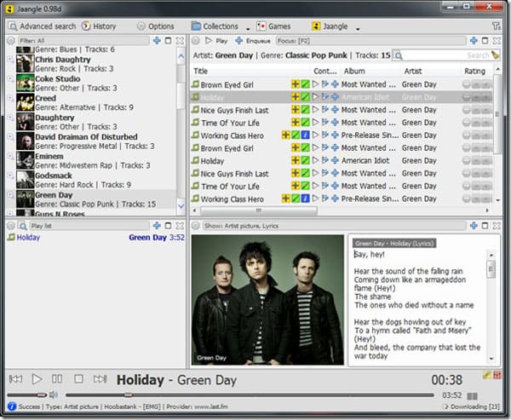Skip to the next track
Image resolution: width=511 pixels, height=420 pixels.
pyautogui.click(x=100, y=379)
